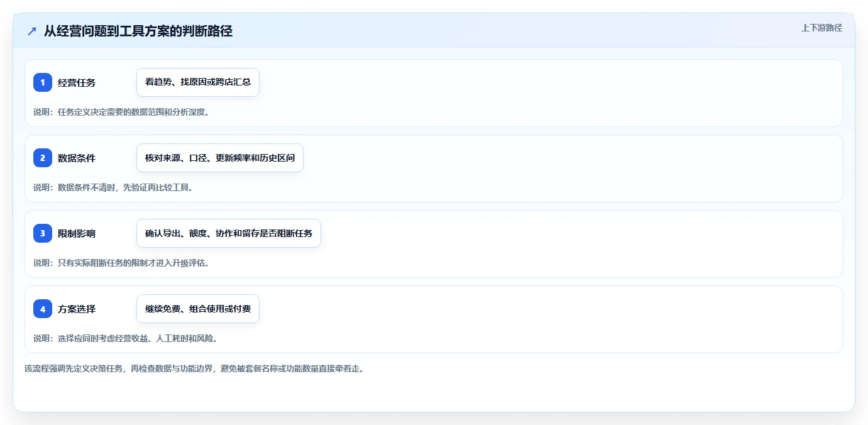Click the note 任务定义决定需要的数据范围和分析深度
This screenshot has width=868, height=425.
(x=121, y=112)
